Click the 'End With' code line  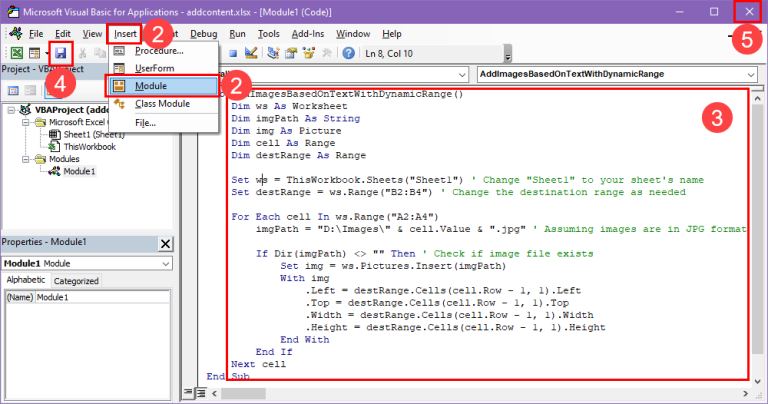coord(305,340)
